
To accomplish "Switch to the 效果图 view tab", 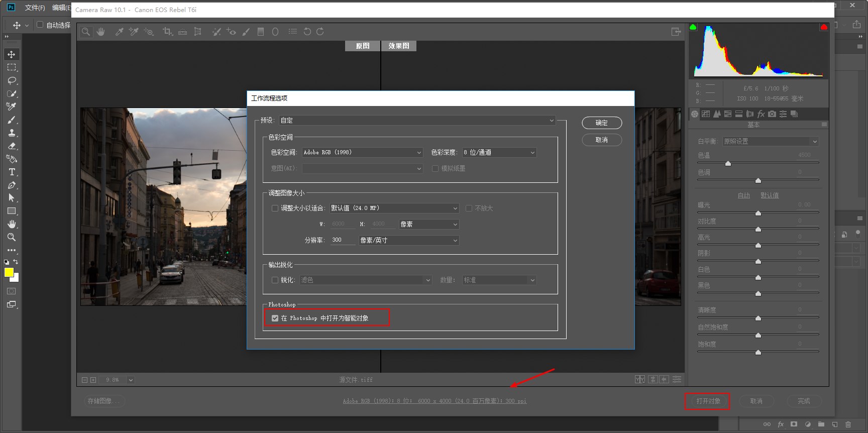I will 399,46.
